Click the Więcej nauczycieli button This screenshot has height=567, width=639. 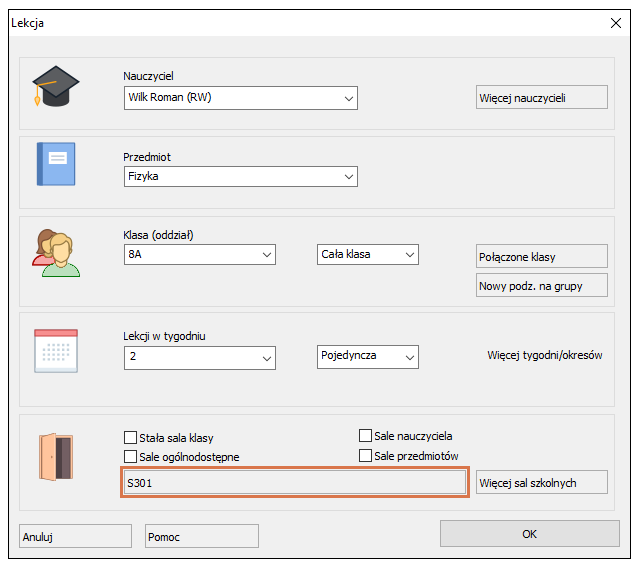coord(541,97)
